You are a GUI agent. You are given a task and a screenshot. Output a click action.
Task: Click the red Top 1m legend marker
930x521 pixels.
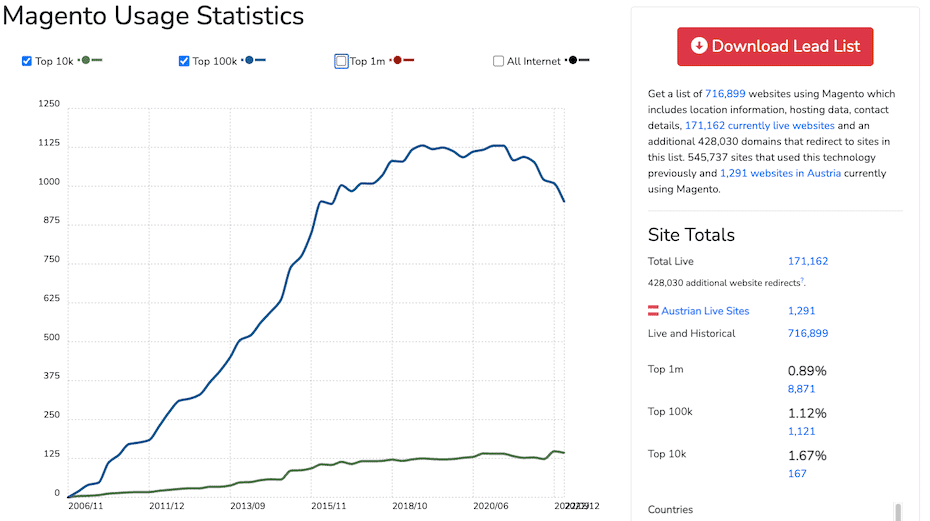pyautogui.click(x=403, y=60)
